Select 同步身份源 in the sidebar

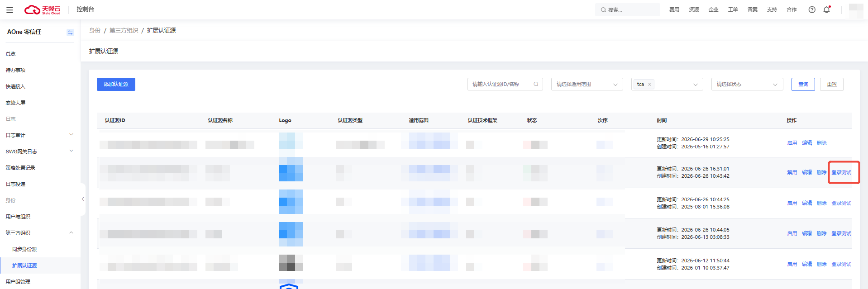24,249
